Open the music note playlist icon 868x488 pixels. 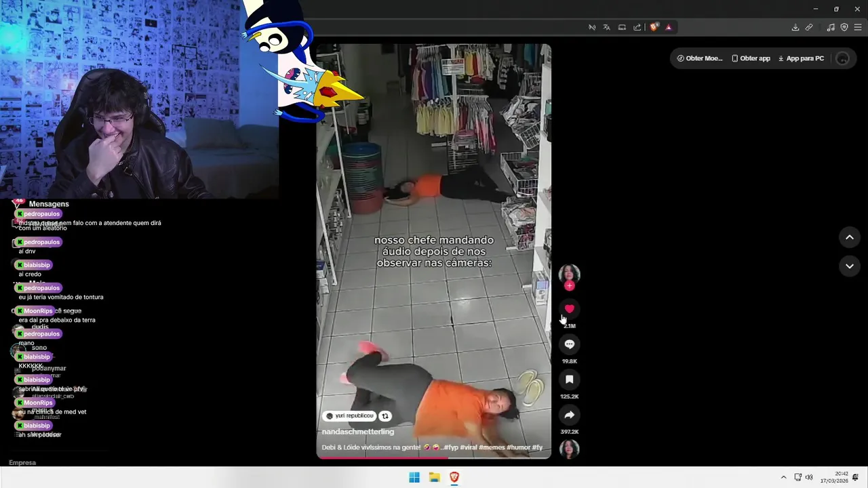click(831, 27)
